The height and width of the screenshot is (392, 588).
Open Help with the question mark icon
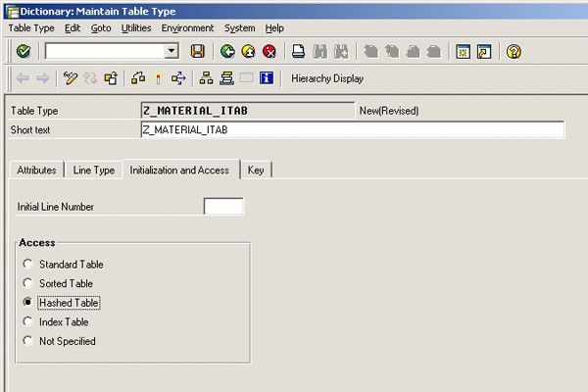pos(514,51)
